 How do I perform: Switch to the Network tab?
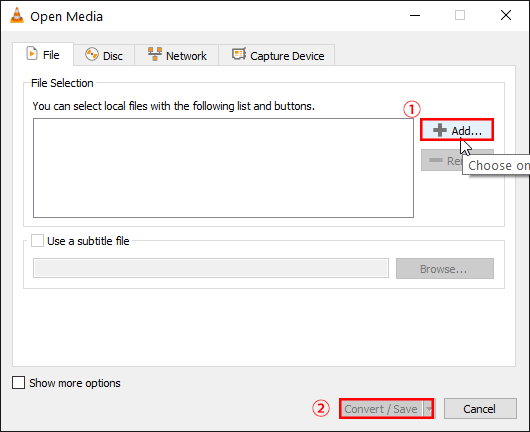click(x=177, y=55)
